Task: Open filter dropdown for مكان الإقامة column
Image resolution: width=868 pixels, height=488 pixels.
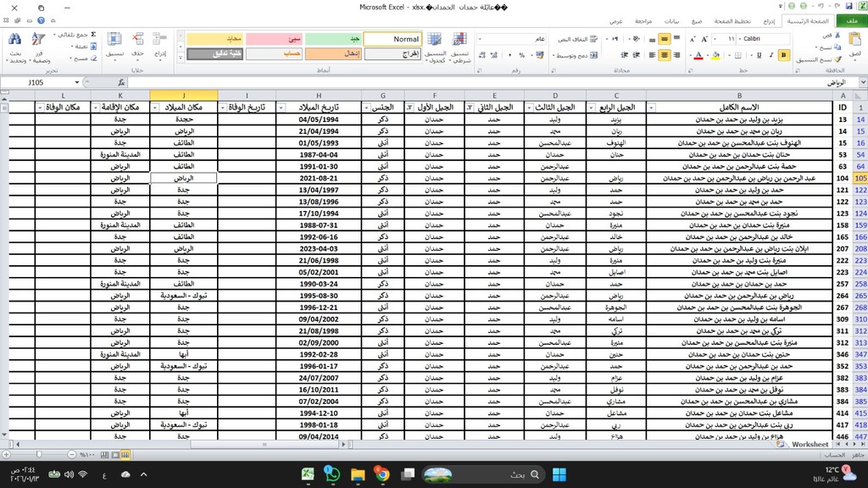Action: [x=96, y=108]
